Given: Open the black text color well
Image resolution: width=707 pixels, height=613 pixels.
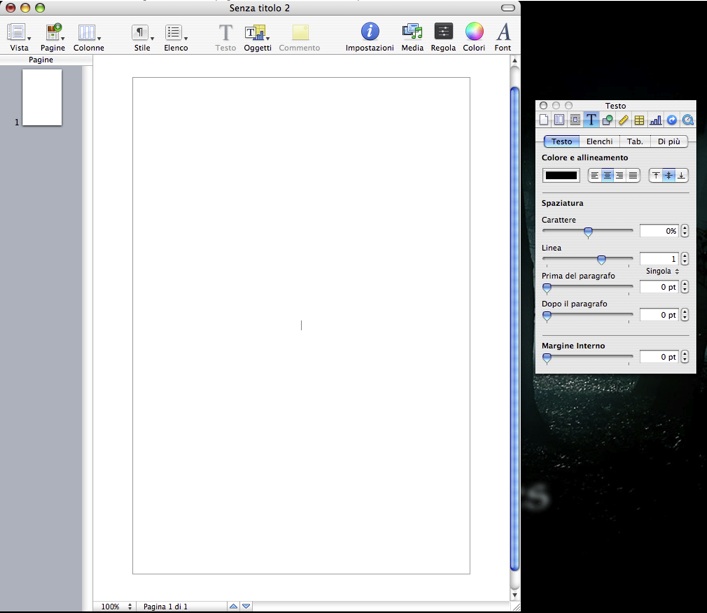Looking at the screenshot, I should (561, 175).
